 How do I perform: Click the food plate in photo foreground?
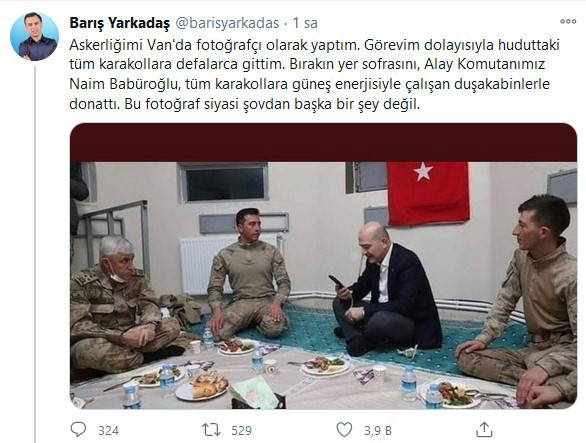pyautogui.click(x=202, y=388)
